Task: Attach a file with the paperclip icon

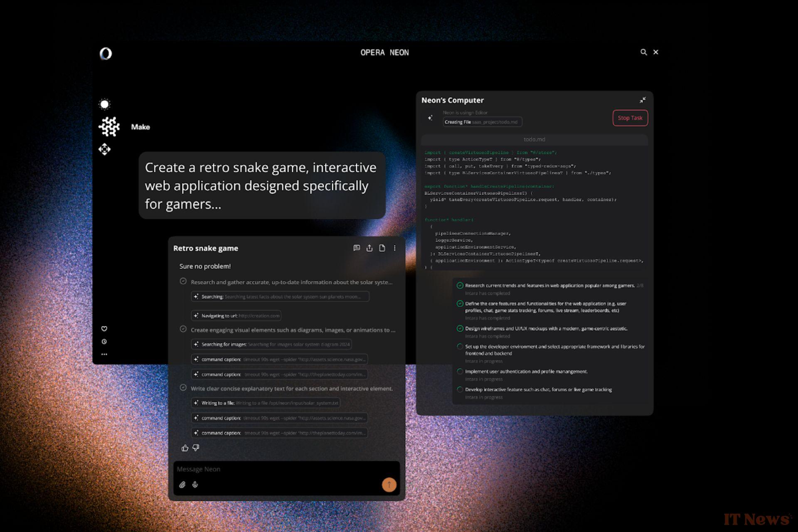Action: click(183, 484)
